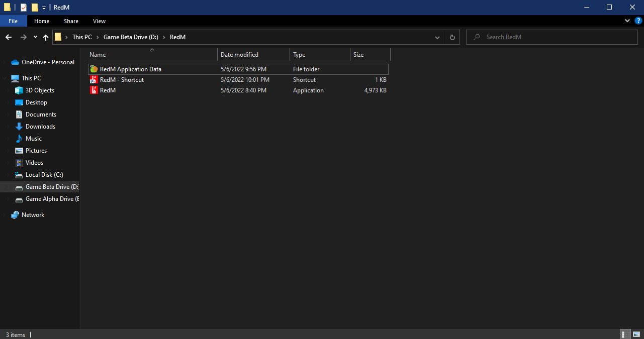Click date "5/6/2022 9:56 PM"
The image size is (644, 339).
click(x=243, y=69)
